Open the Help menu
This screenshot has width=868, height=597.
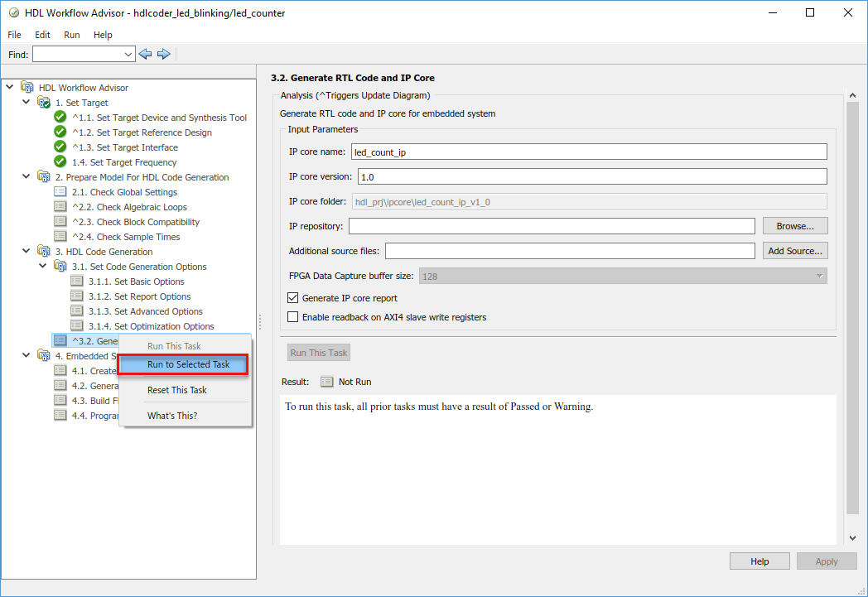pos(103,35)
